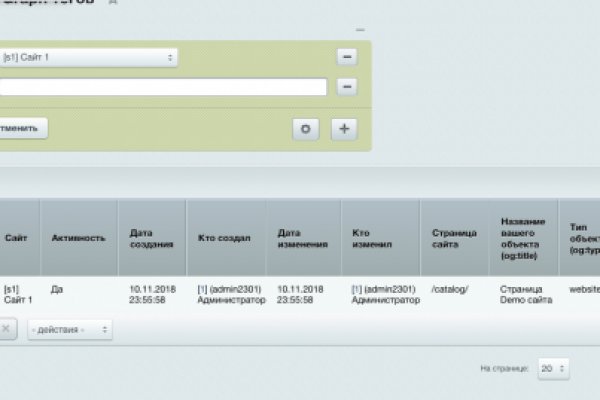Remove the site filter row with minus
600x400 pixels.
coord(347,57)
